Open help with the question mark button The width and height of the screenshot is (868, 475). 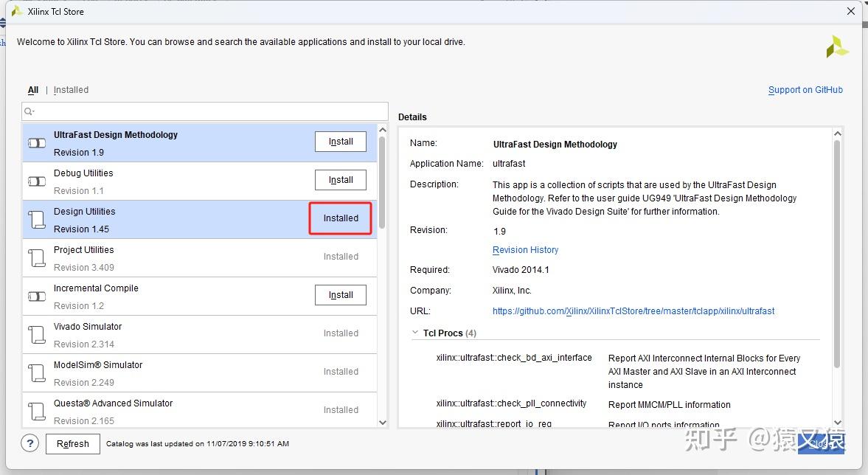29,443
